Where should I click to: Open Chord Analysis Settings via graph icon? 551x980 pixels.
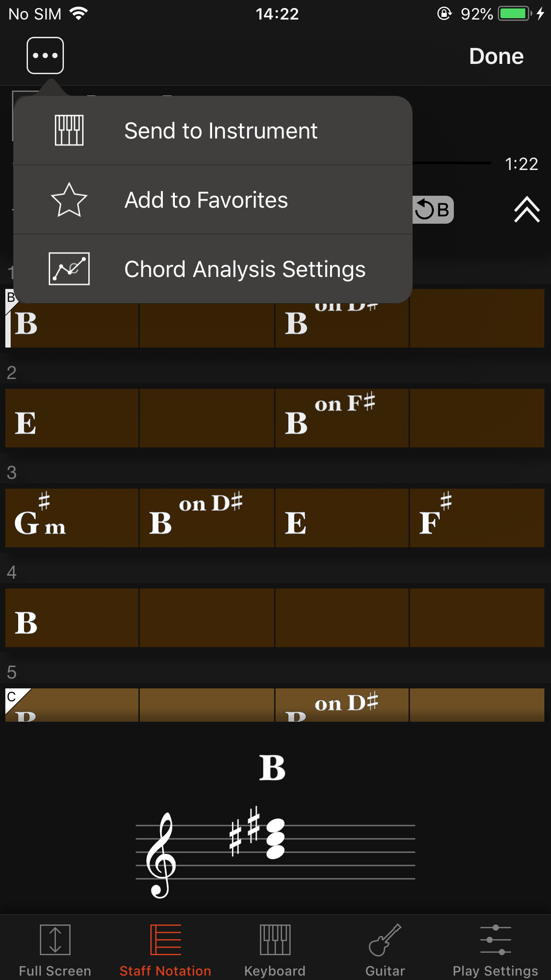click(x=69, y=269)
